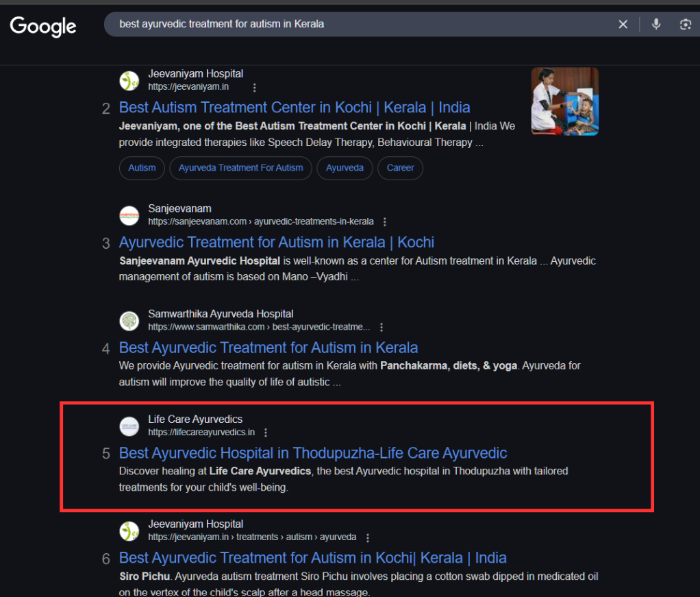Click the snippet mentioning "Panchakarma, diets, & yoga"
This screenshot has width=700, height=597.
pos(349,374)
